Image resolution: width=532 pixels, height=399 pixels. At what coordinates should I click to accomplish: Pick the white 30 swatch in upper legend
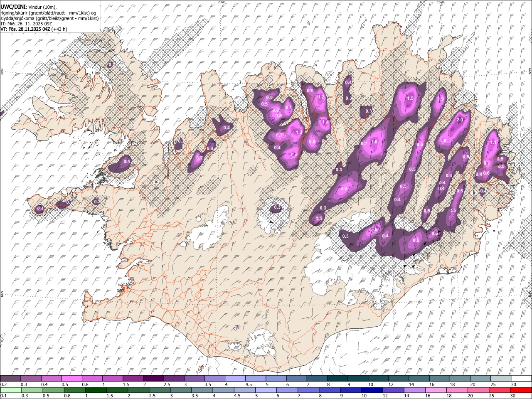tap(521, 379)
